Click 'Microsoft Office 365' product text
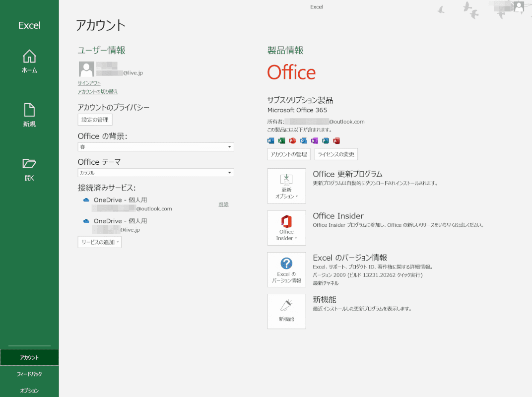Screen dimensions: 532x397 [297, 110]
